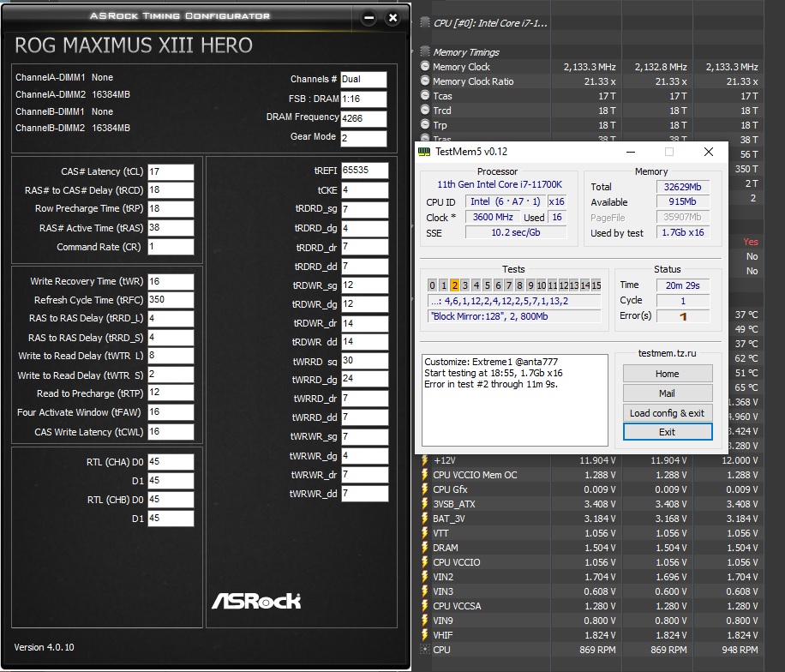The height and width of the screenshot is (672, 785).
Task: Click the Refresh Cycle Time (tRFC) field
Action: tap(171, 299)
